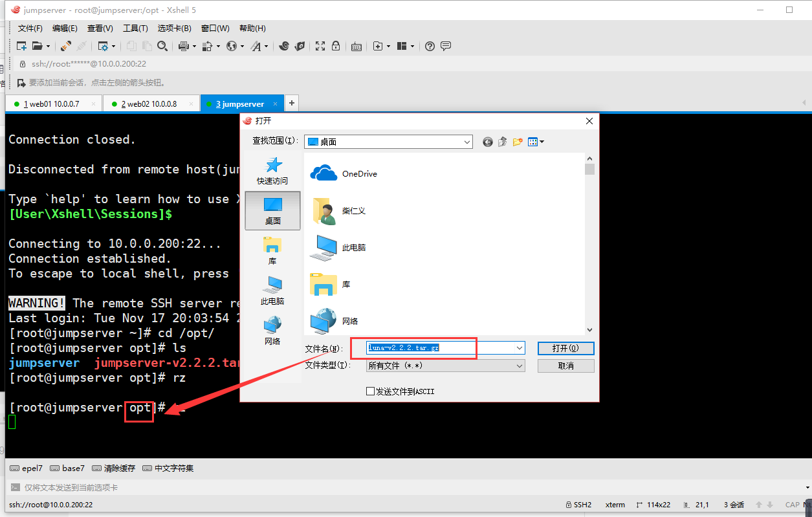Click the file list scrollbar down arrow
This screenshot has height=517, width=812.
[x=589, y=329]
